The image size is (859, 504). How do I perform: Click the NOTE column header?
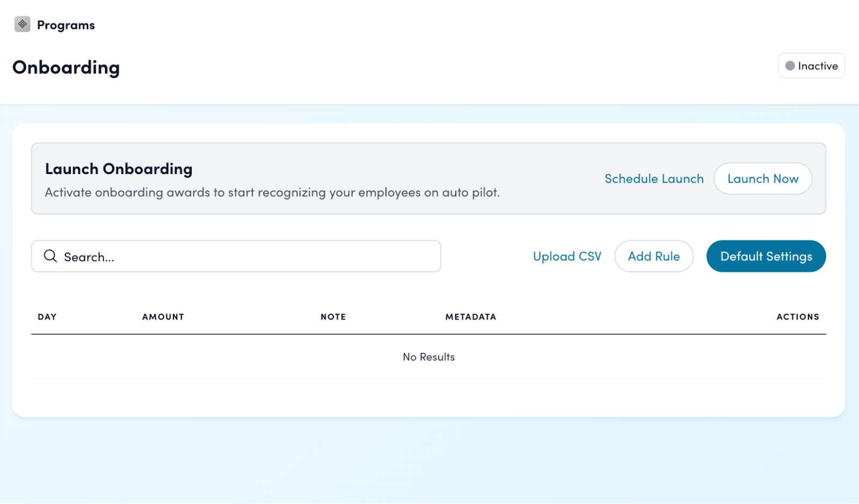point(333,317)
